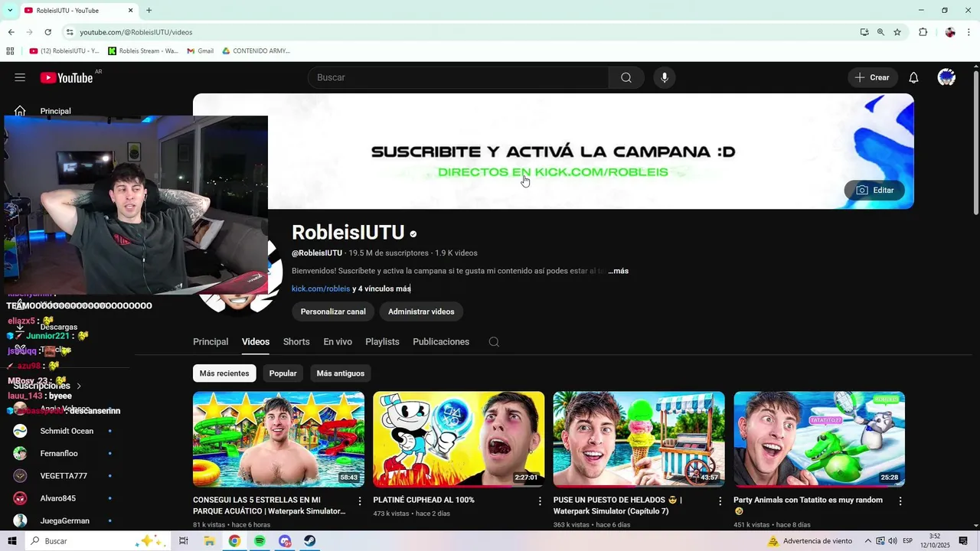Viewport: 980px width, 551px height.
Task: Select the Más antiguos filter chip
Action: coord(341,373)
